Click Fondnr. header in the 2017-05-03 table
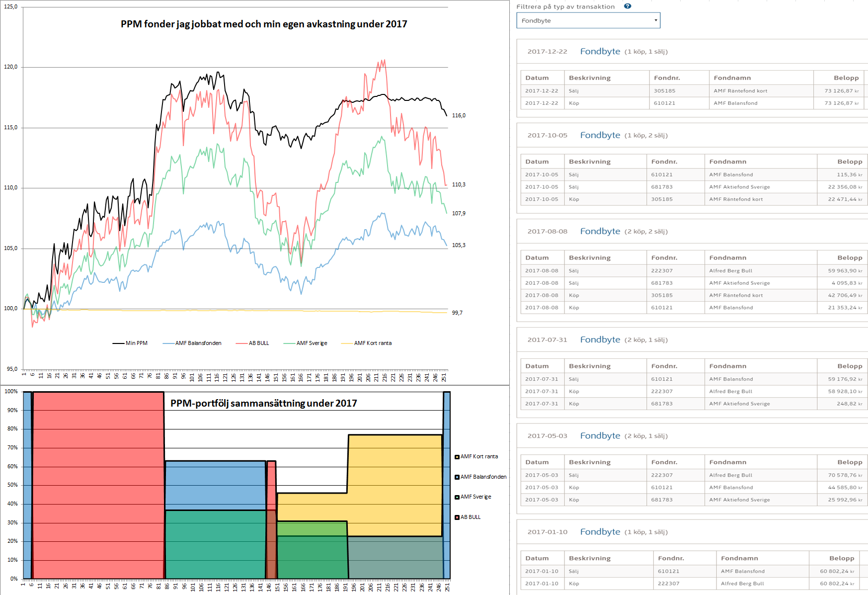The image size is (868, 595). [x=664, y=462]
